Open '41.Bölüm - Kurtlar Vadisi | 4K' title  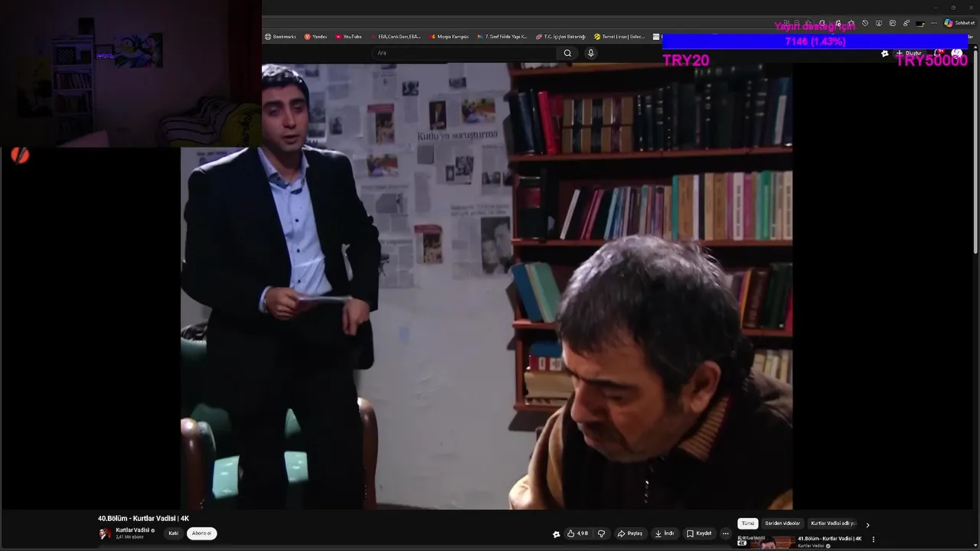pyautogui.click(x=829, y=539)
